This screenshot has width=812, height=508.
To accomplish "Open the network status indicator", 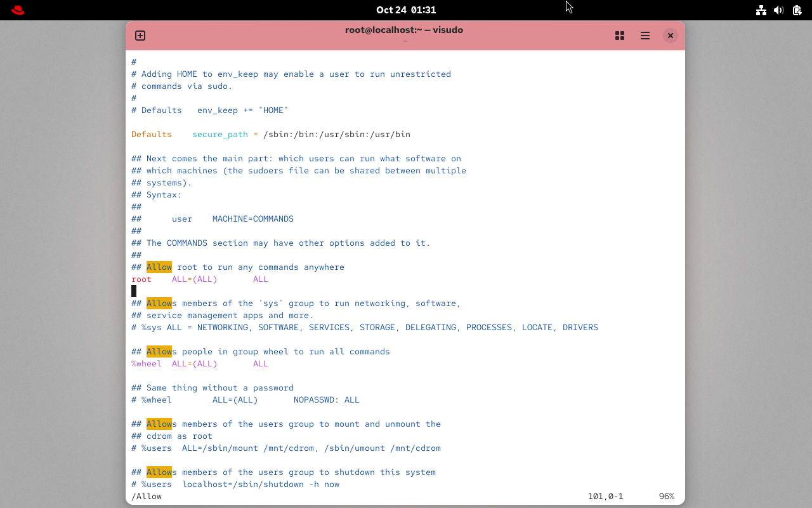I will pyautogui.click(x=761, y=10).
